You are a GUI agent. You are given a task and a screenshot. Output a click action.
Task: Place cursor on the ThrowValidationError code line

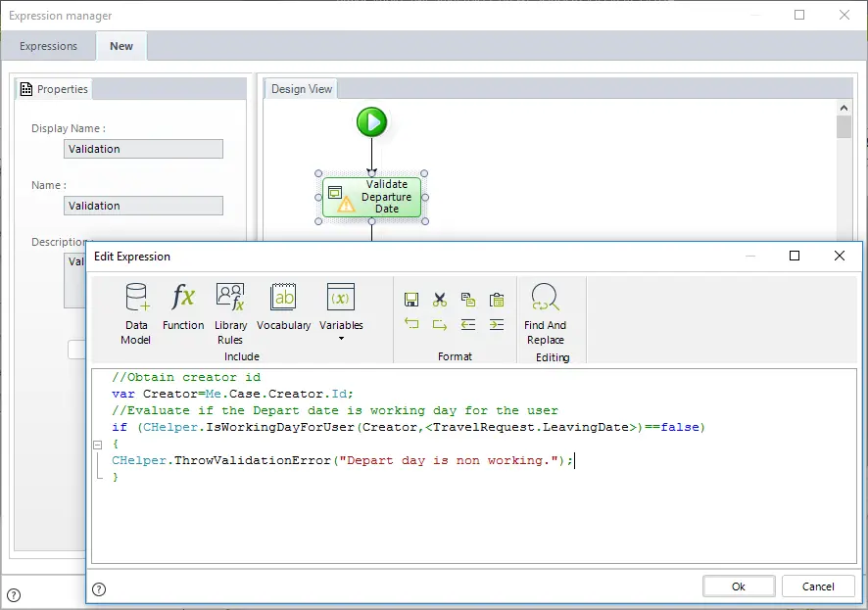click(x=343, y=460)
